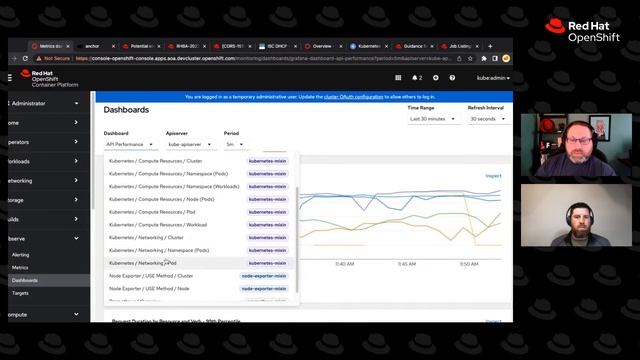The image size is (640, 360).
Task: Open the notifications bell icon
Action: [416, 78]
